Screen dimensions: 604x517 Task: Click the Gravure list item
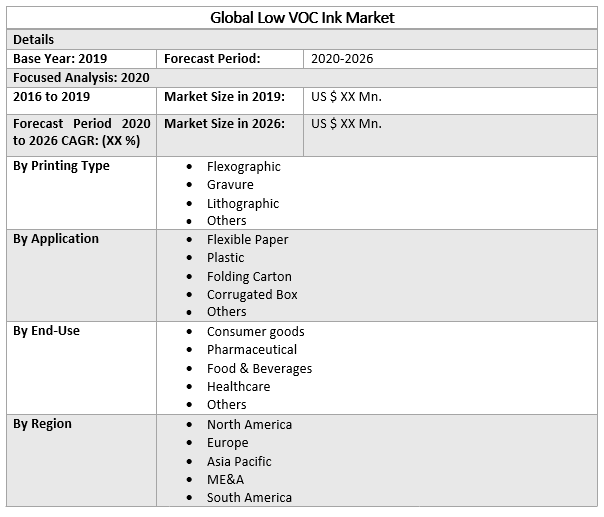[x=230, y=184]
